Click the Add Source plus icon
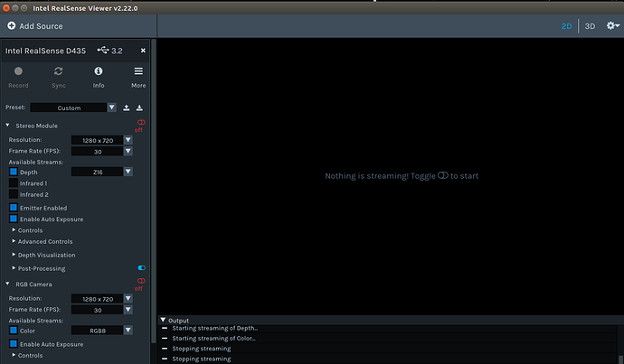This screenshot has height=364, width=624. click(12, 26)
